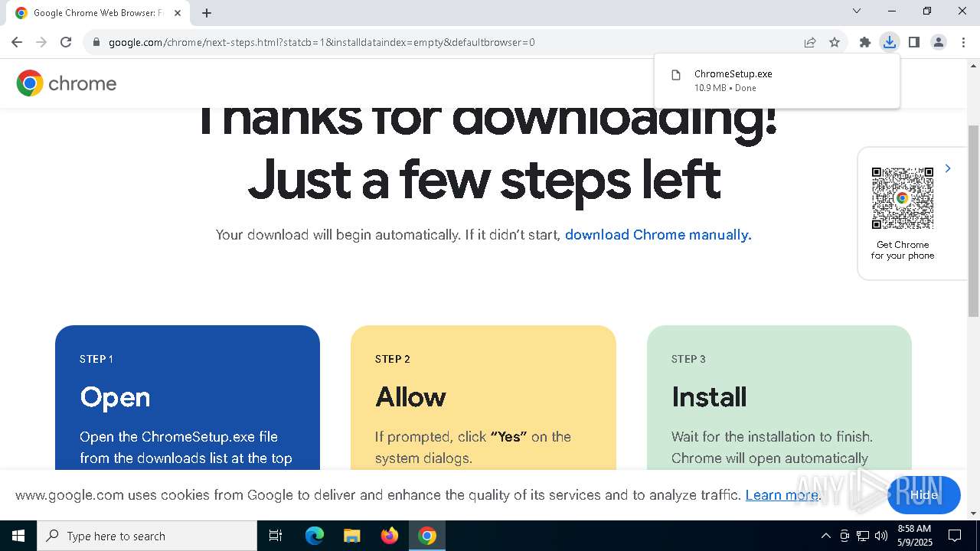Viewport: 980px width, 551px height.
Task: Collapse the QR panel with the chevron arrow
Action: point(948,168)
